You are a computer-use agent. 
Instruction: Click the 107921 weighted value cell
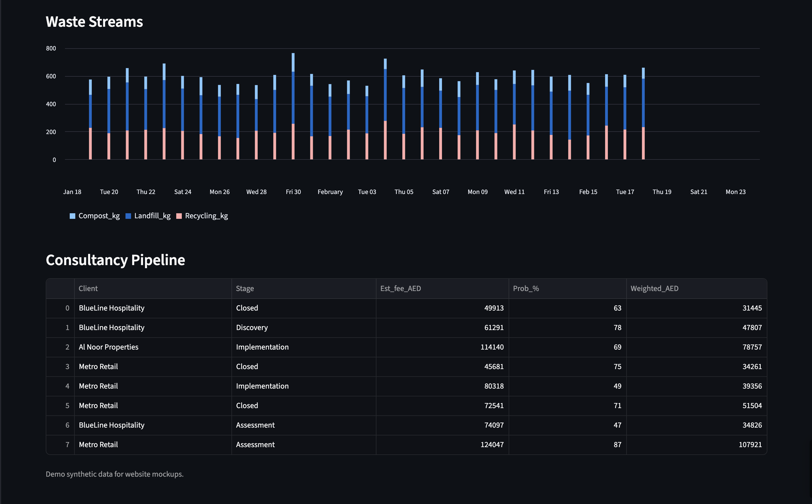[x=750, y=444]
